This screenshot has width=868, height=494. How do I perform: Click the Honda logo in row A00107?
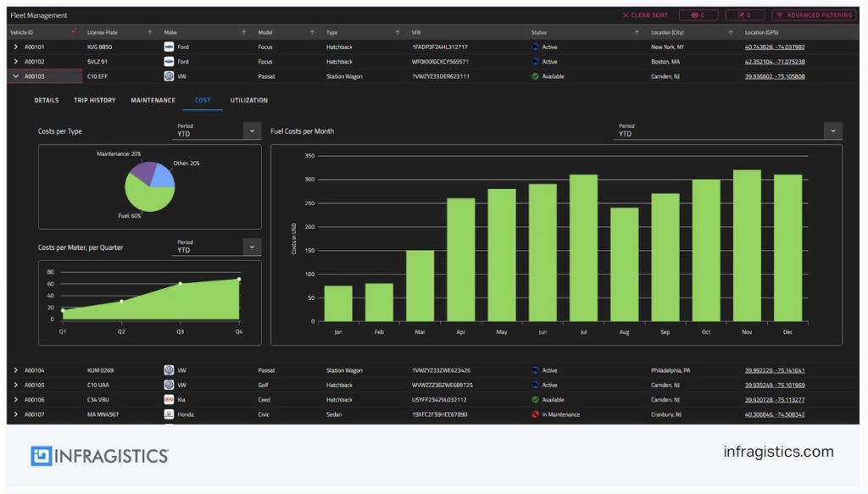point(169,414)
